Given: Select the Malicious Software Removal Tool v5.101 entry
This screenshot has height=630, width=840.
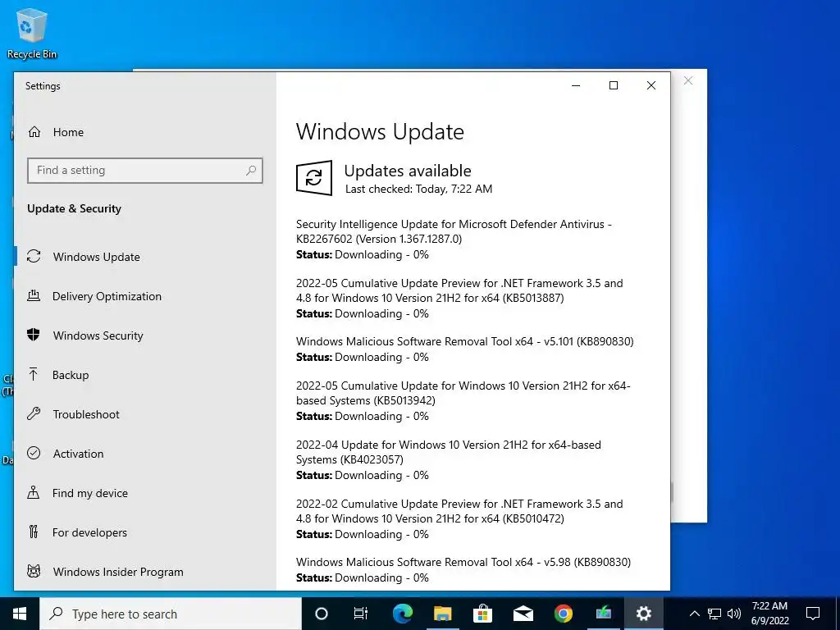Looking at the screenshot, I should [x=465, y=349].
